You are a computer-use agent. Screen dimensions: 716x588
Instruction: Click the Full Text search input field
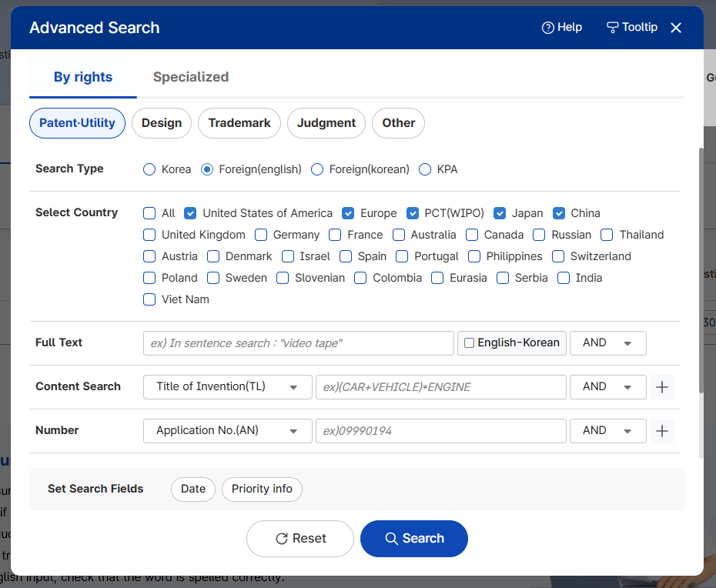pyautogui.click(x=299, y=343)
